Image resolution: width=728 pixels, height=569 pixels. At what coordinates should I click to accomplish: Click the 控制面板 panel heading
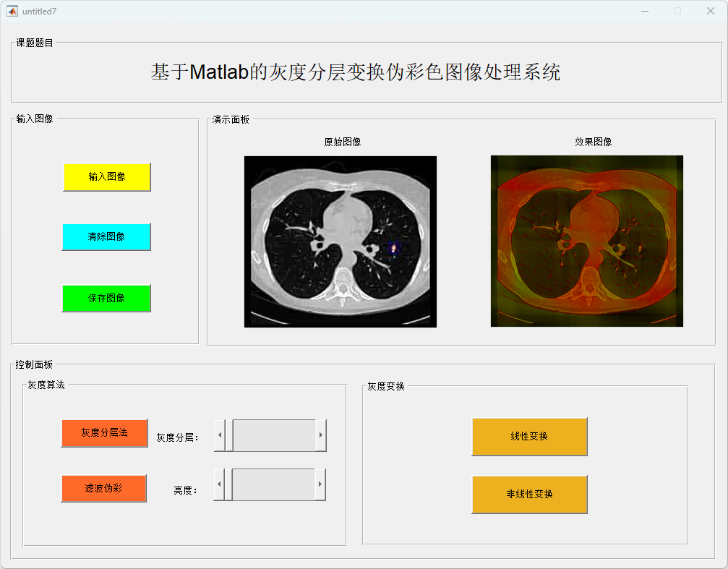[34, 364]
